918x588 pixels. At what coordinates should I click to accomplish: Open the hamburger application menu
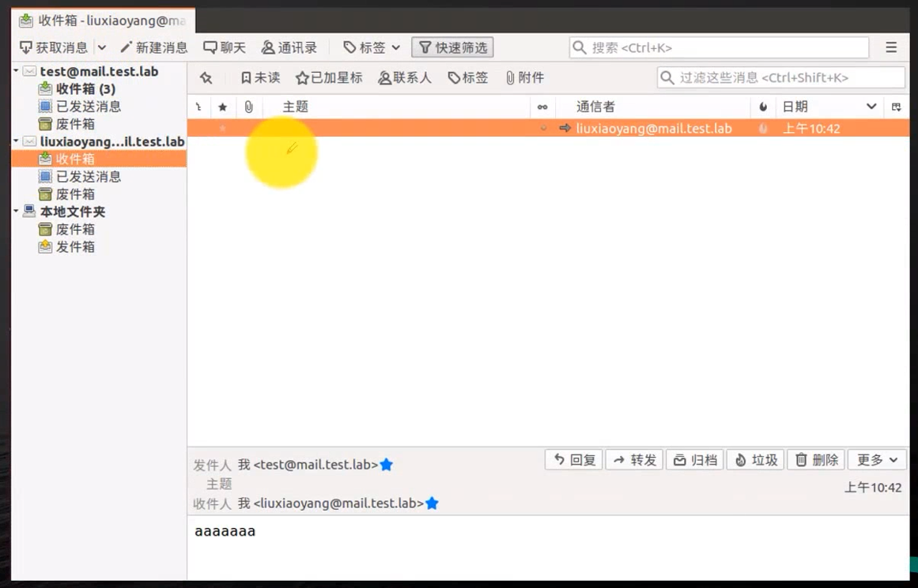point(891,47)
